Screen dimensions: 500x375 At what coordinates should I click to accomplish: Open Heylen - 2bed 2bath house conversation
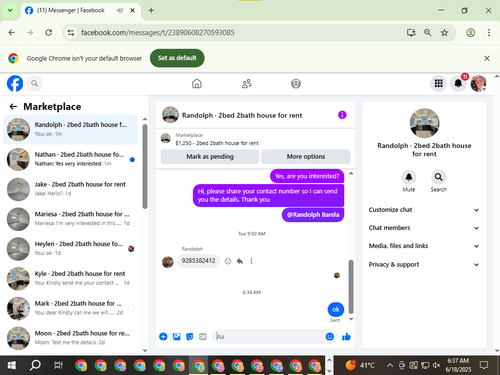pos(71,248)
